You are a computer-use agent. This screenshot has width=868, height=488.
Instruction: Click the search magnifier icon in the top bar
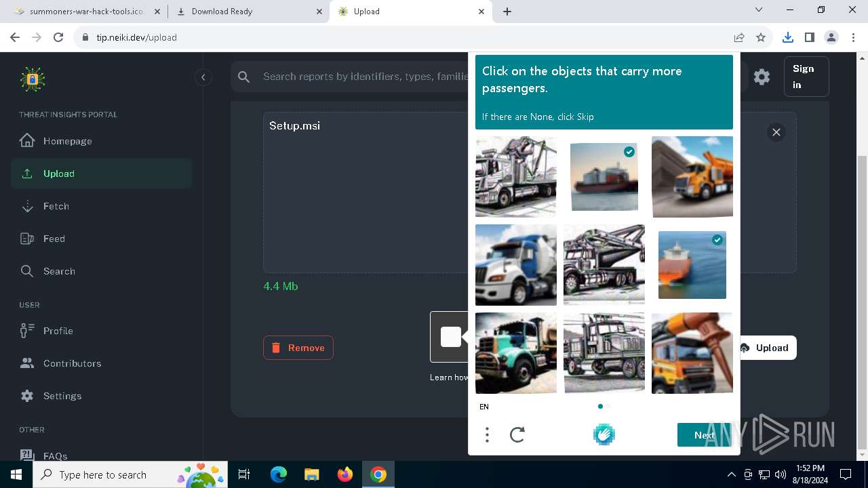tap(244, 77)
